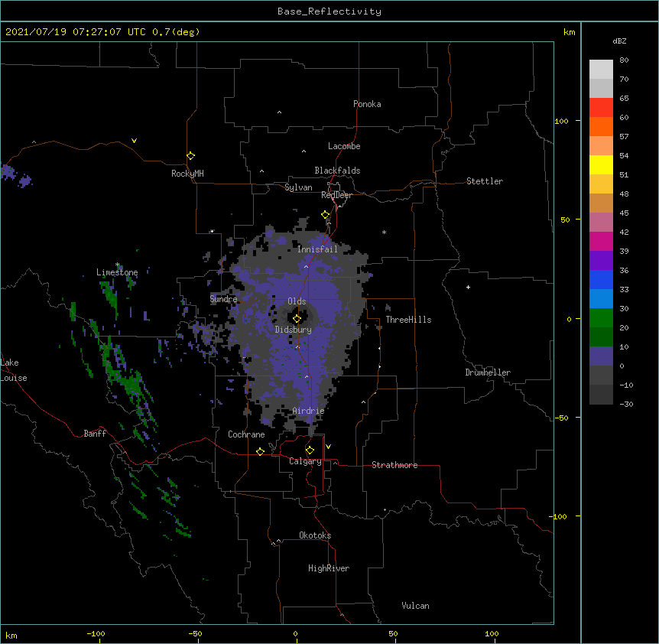659x644 pixels.
Task: Click the ThreeHills label
Action: click(x=408, y=320)
